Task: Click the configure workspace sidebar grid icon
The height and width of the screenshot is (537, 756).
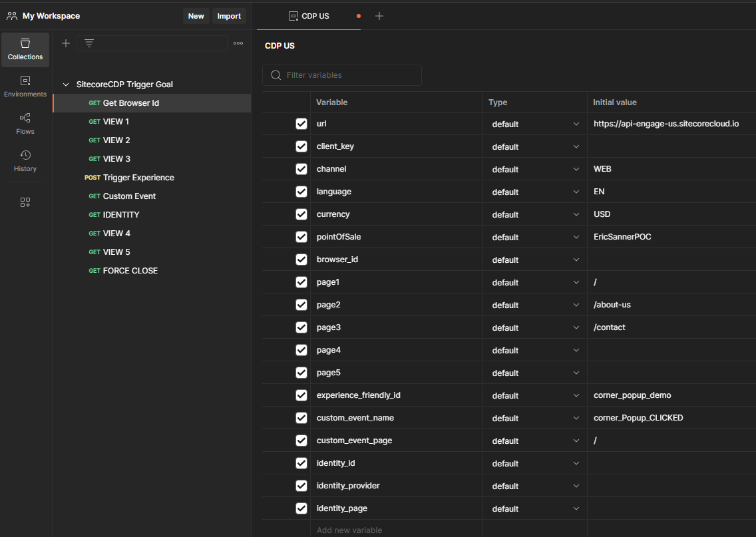Action: click(25, 202)
